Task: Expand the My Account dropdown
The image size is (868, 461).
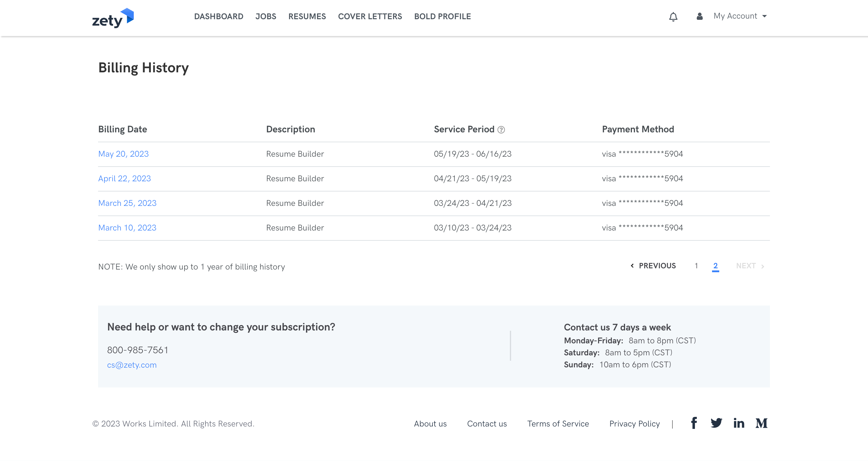Action: tap(740, 16)
